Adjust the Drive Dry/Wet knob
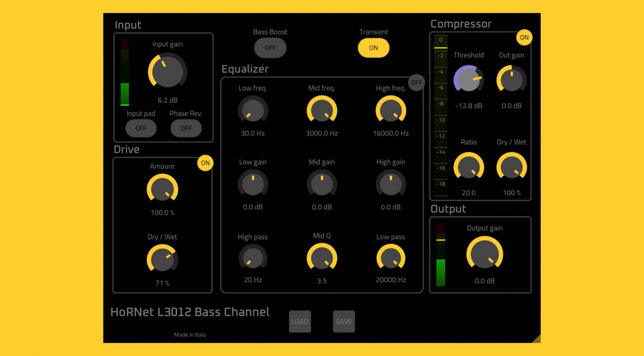The height and width of the screenshot is (356, 644). (162, 259)
